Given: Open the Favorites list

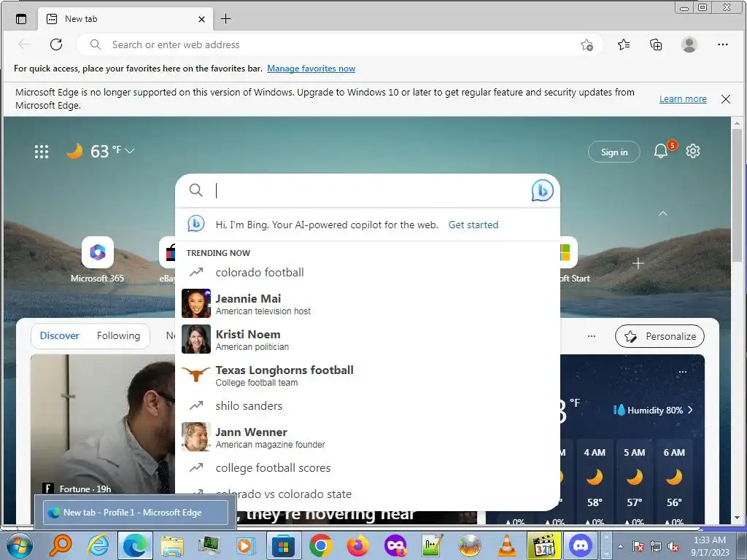Looking at the screenshot, I should (624, 44).
